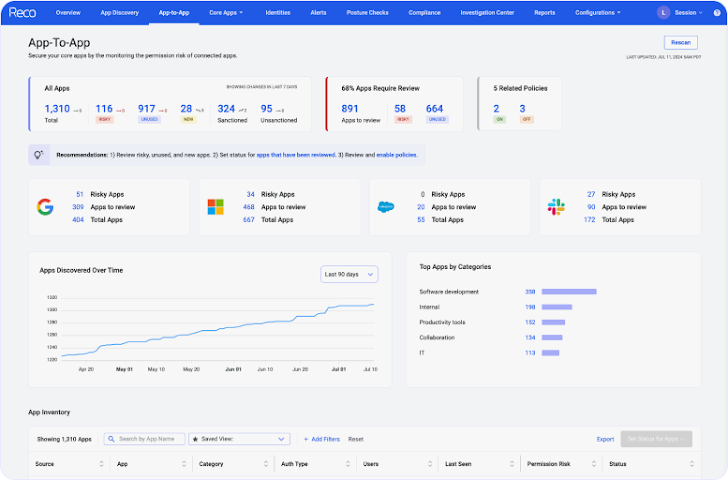The width and height of the screenshot is (728, 480).
Task: Click the user avatar labeled L
Action: pyautogui.click(x=663, y=13)
